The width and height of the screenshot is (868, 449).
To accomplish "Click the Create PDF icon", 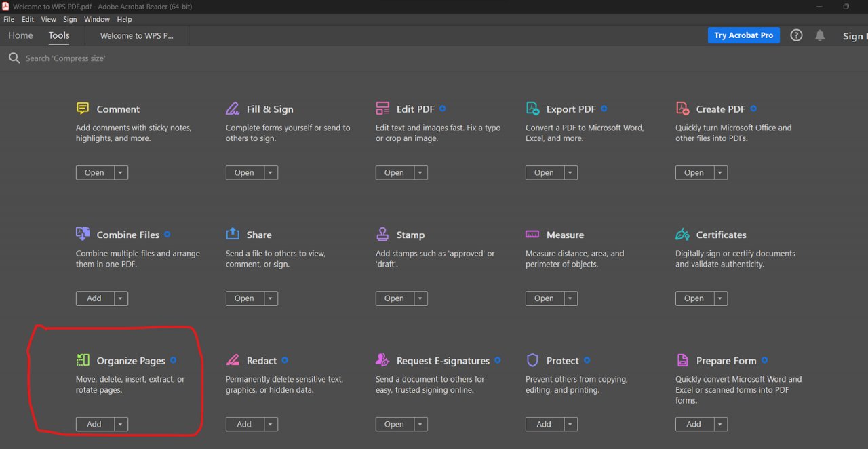I will click(x=682, y=108).
